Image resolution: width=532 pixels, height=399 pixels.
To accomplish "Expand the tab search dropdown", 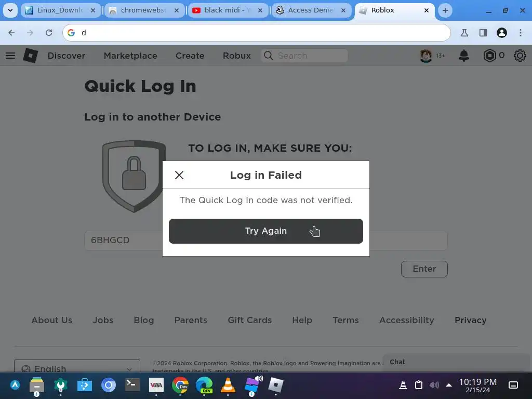I will tap(10, 10).
